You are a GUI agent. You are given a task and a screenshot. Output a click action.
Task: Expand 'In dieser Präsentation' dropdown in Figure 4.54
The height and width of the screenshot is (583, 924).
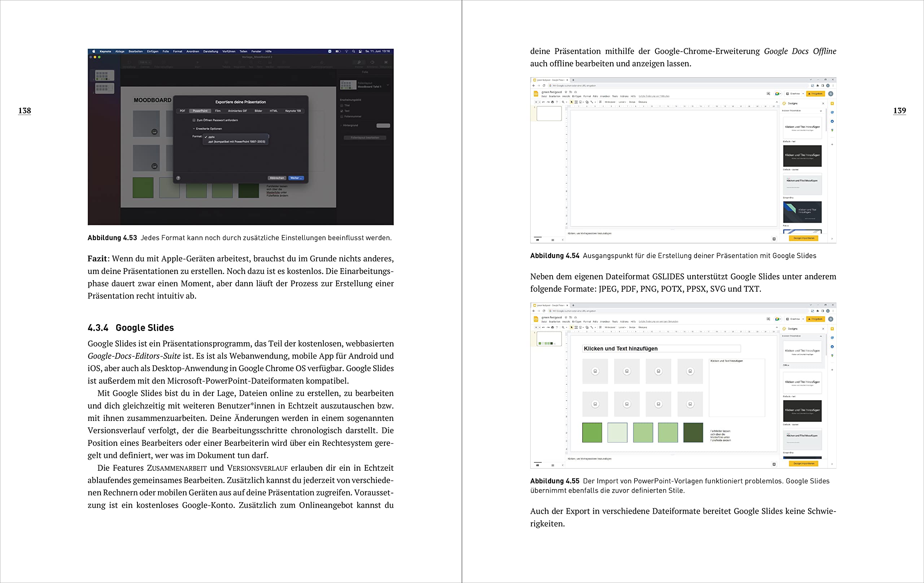(821, 111)
